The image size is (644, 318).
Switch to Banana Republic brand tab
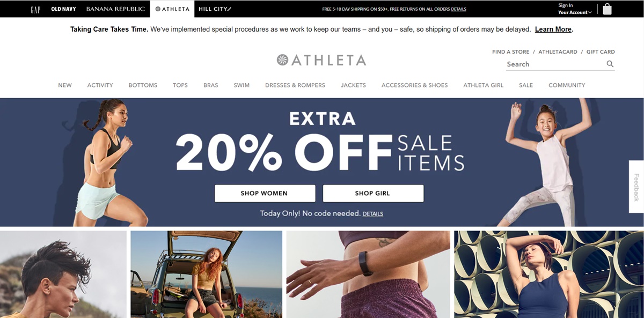(115, 9)
